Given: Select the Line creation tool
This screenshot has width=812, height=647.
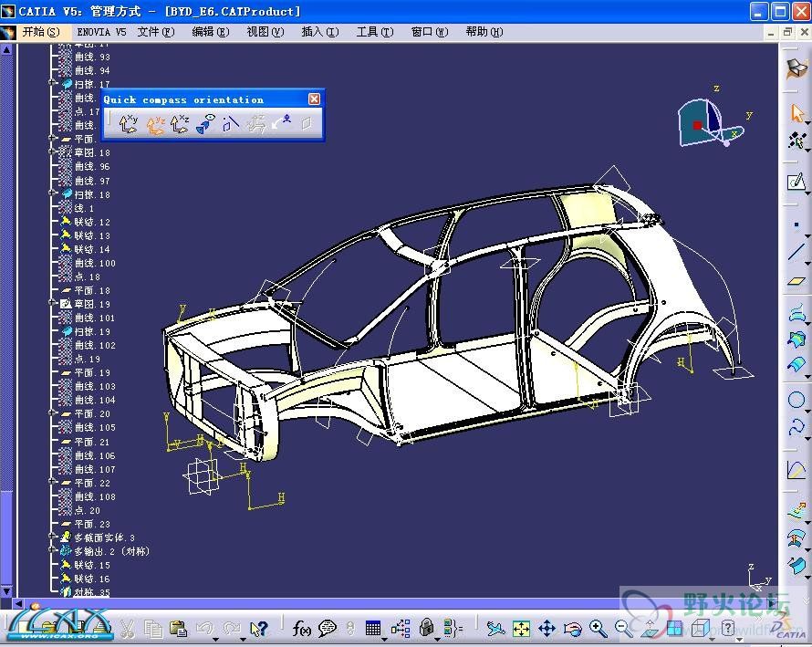Looking at the screenshot, I should click(796, 252).
